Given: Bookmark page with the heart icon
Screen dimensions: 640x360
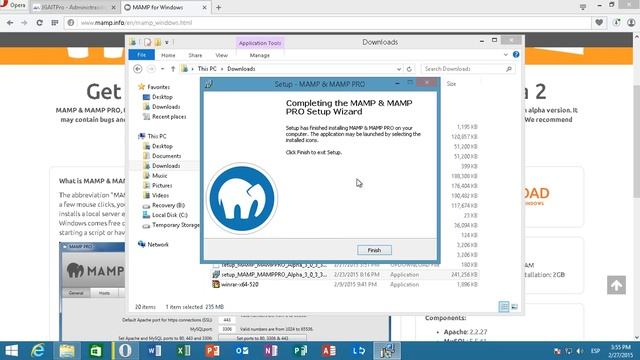Looking at the screenshot, I should pos(599,23).
